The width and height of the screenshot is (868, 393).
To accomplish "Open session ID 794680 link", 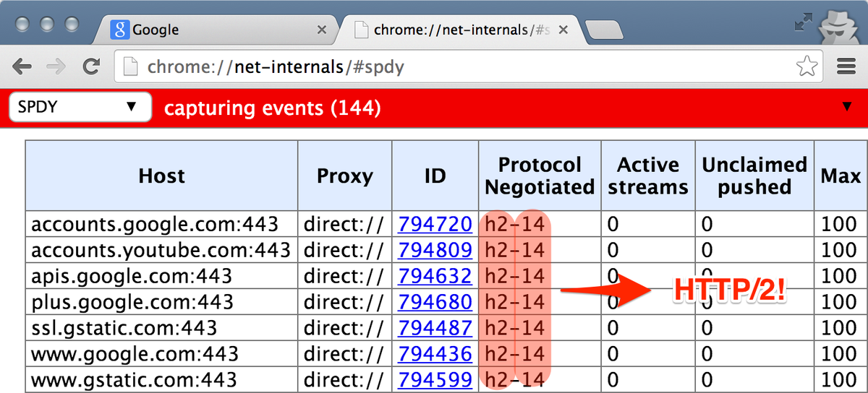I will [x=435, y=302].
